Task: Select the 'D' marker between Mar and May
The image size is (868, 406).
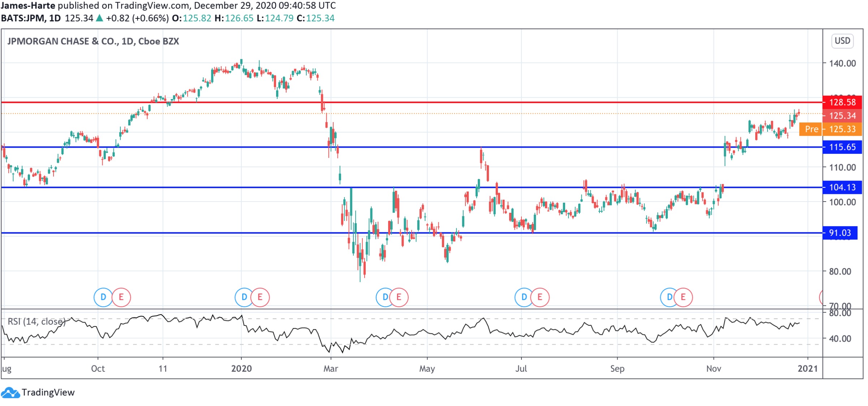Action: tap(385, 297)
